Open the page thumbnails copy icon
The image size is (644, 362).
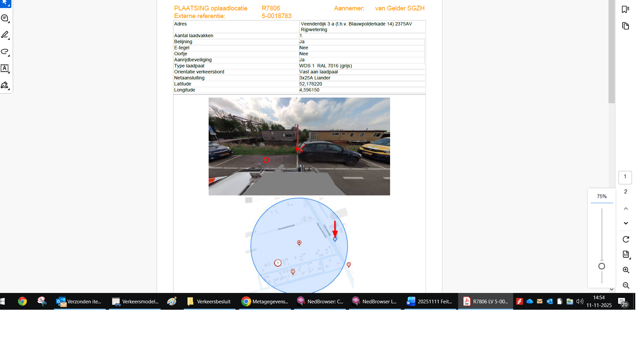pos(625,26)
